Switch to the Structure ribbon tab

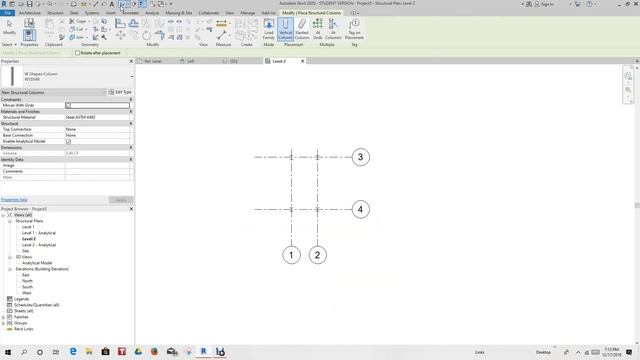[x=55, y=13]
